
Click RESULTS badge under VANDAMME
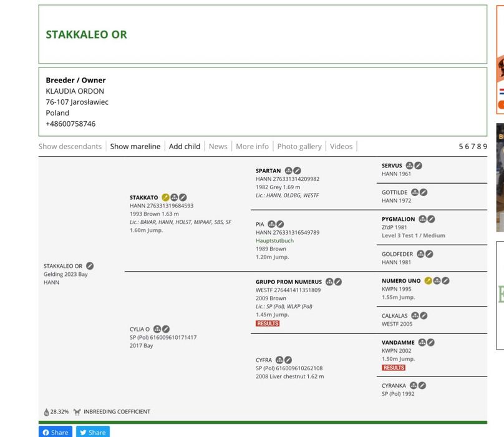pyautogui.click(x=394, y=368)
